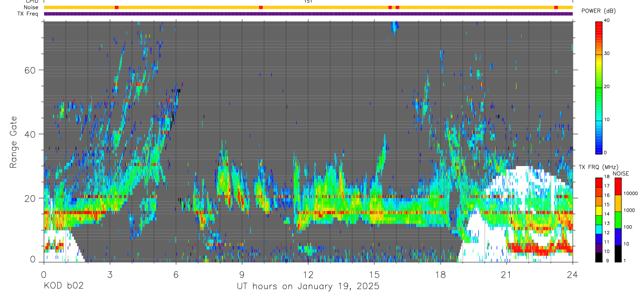This screenshot has width=644, height=297.
Task: Click the POWER (dB) colorbar
Action: pyautogui.click(x=599, y=87)
